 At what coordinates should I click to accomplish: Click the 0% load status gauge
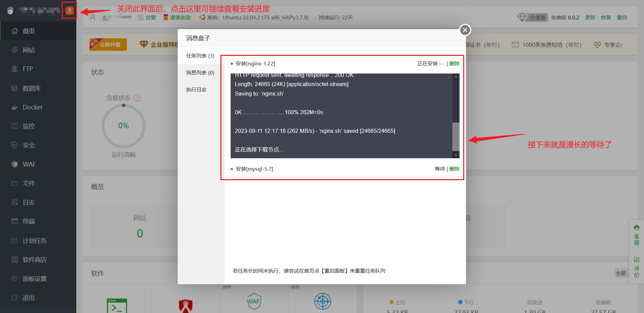click(x=123, y=126)
